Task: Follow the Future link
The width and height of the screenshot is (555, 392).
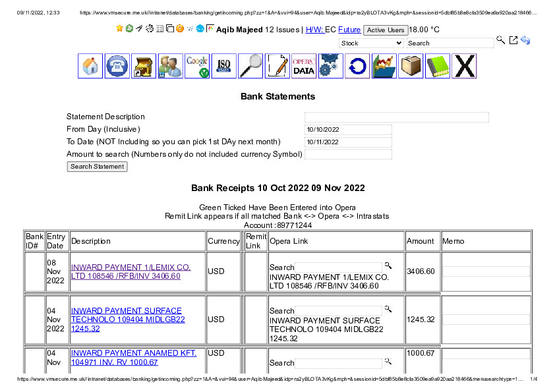Action: pos(349,30)
